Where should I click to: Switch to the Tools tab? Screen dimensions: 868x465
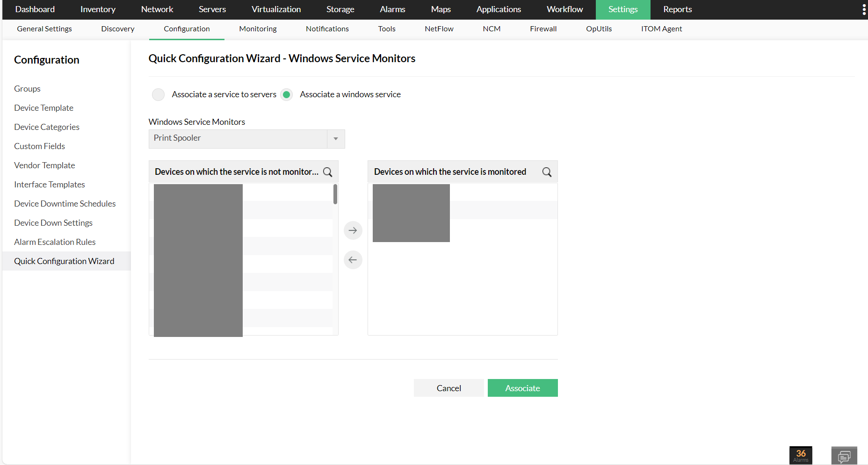coord(387,29)
